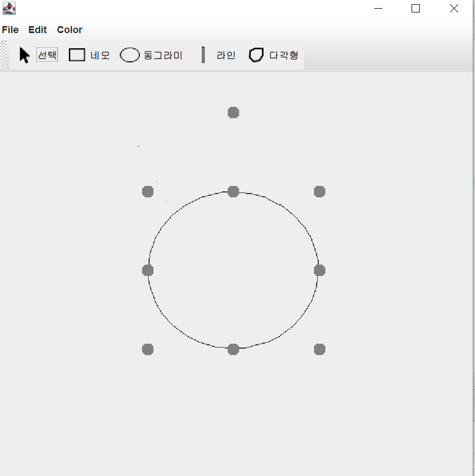Open the Color menu
The width and height of the screenshot is (475, 476).
click(69, 30)
